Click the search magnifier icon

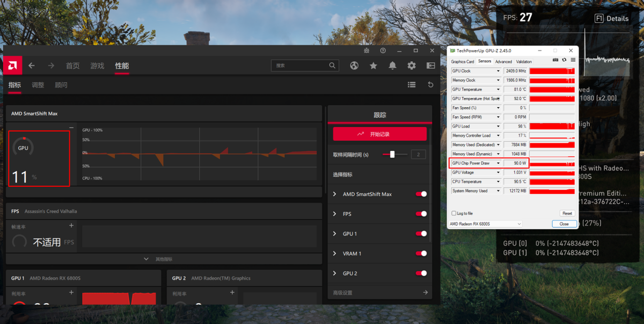pyautogui.click(x=333, y=65)
